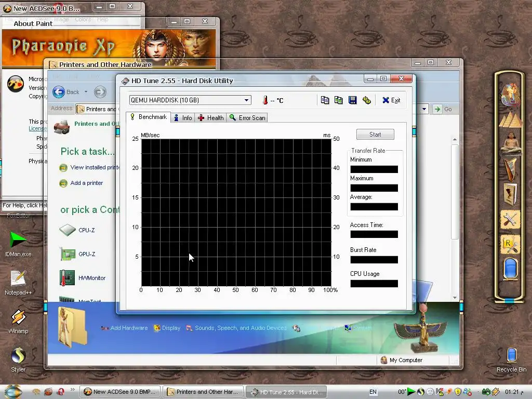
Task: Click the HD Tune title bar icon
Action: coord(125,81)
